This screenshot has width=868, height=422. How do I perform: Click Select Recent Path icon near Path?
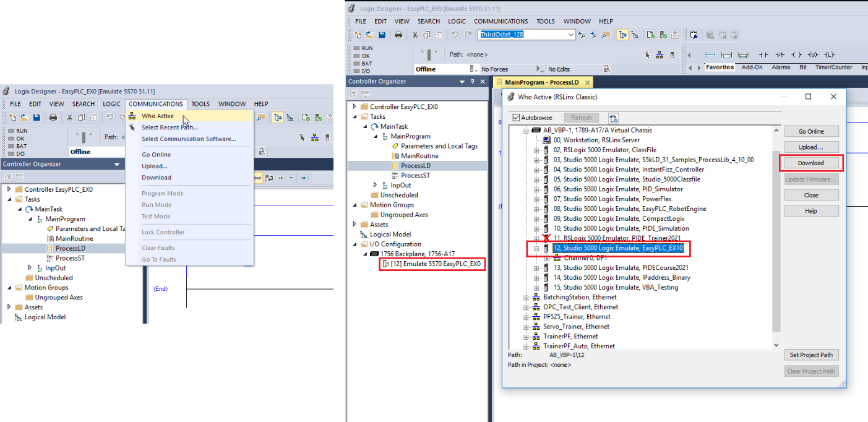[x=647, y=54]
